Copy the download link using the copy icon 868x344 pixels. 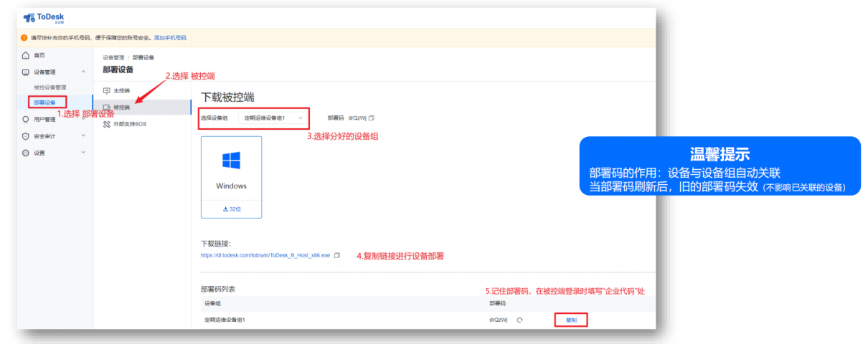point(337,255)
